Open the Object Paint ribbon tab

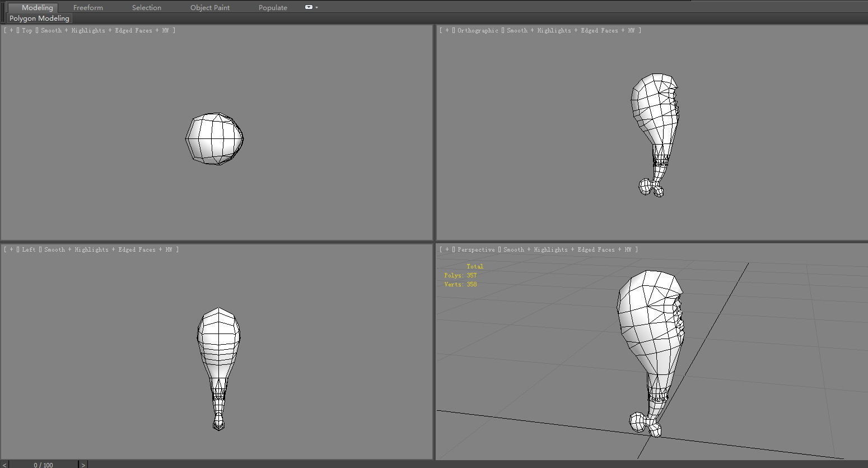coord(210,7)
